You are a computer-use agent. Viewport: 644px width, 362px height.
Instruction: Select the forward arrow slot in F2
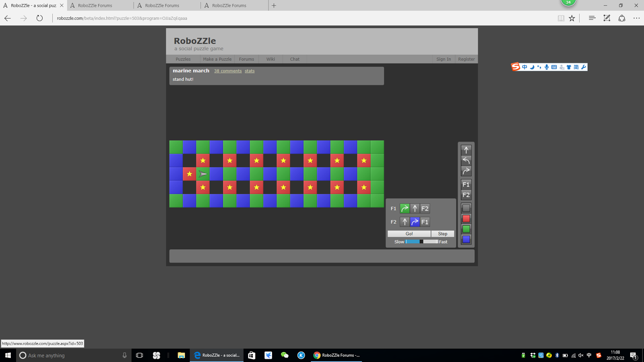[405, 222]
